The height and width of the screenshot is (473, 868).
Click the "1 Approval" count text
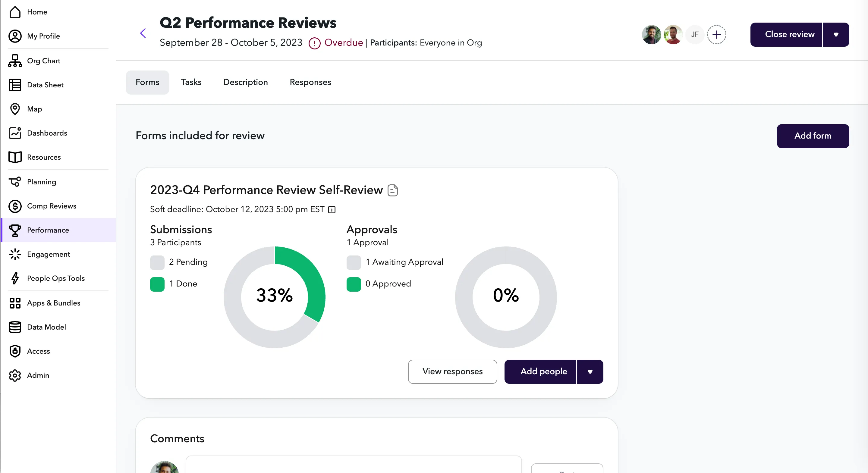coord(368,243)
